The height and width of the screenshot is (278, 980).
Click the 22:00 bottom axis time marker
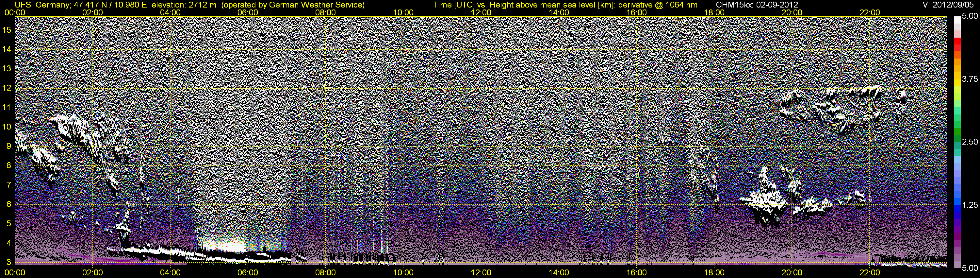[870, 273]
